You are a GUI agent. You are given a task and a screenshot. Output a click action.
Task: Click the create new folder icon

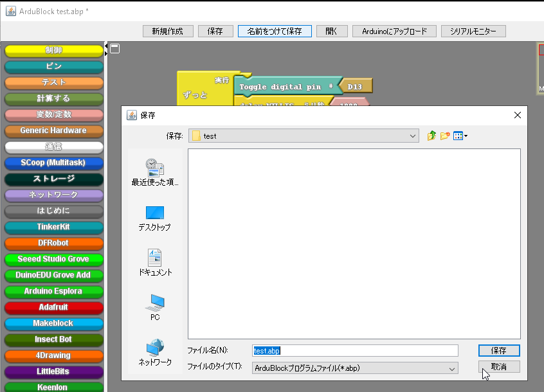[x=445, y=136]
